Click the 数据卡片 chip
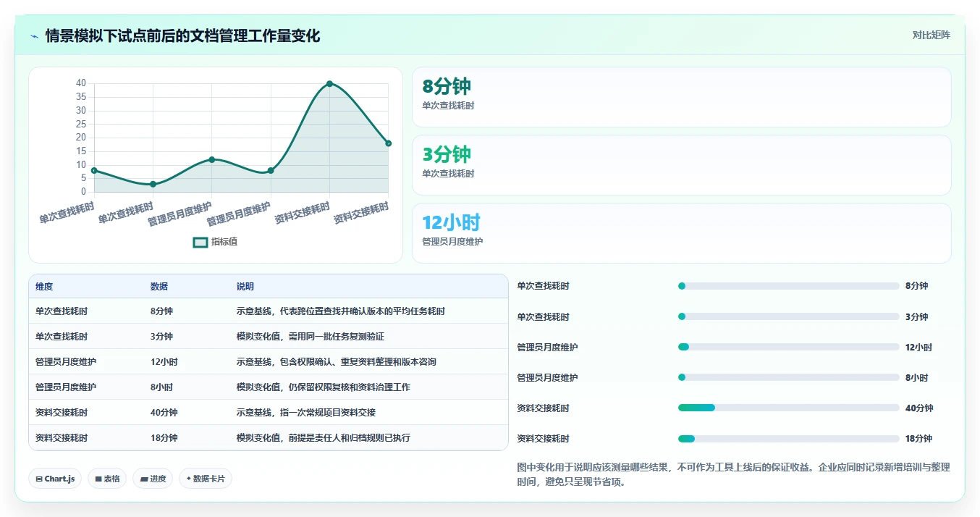Viewport: 980px width, 517px height. pyautogui.click(x=206, y=479)
